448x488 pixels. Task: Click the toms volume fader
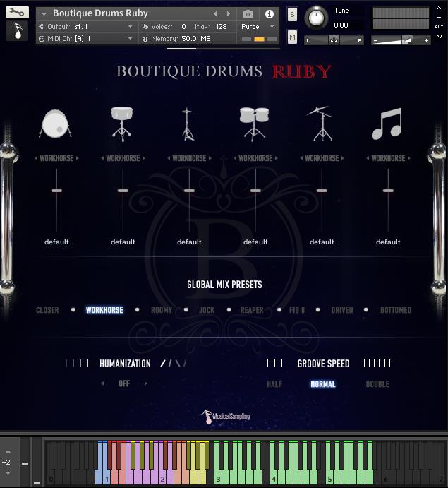pos(255,191)
